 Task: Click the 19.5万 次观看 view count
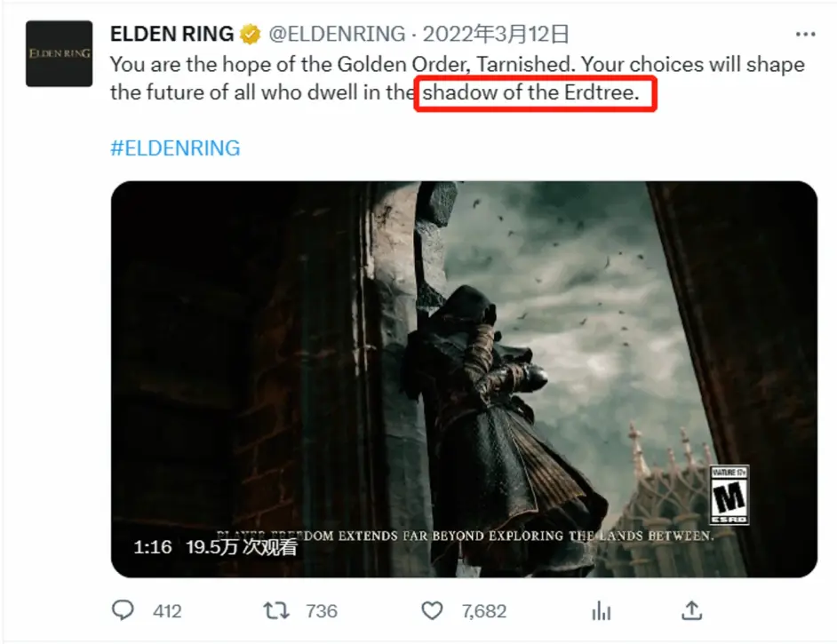242,547
